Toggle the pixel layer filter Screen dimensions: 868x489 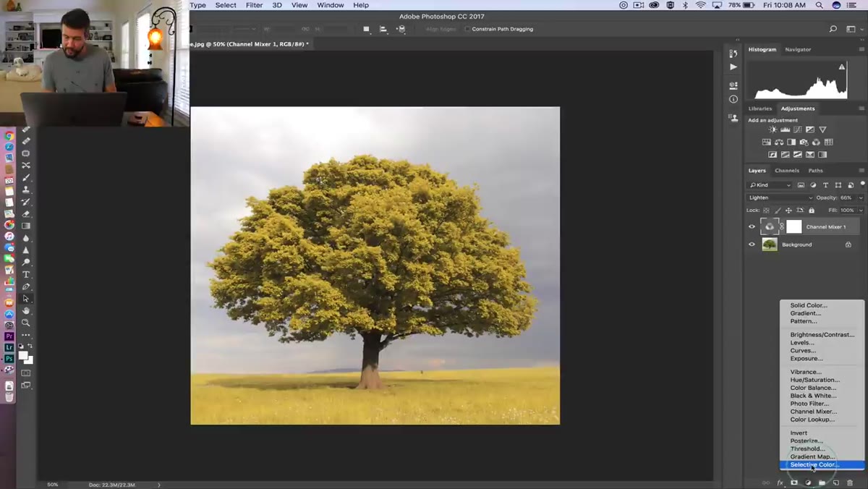coord(801,185)
